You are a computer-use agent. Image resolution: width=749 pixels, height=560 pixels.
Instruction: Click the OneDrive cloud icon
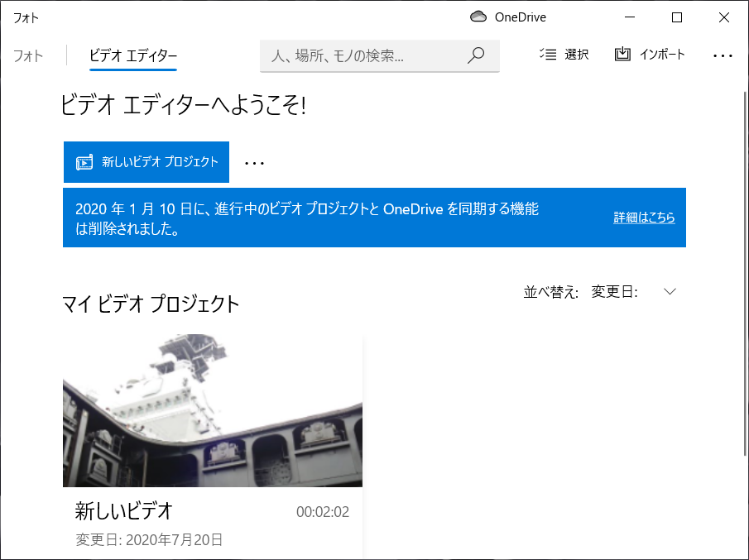pyautogui.click(x=478, y=17)
